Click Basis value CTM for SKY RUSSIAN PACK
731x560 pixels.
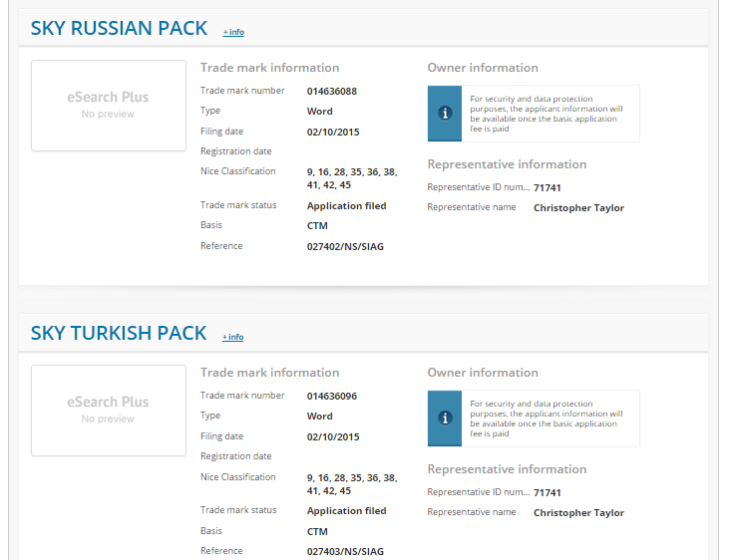(317, 226)
